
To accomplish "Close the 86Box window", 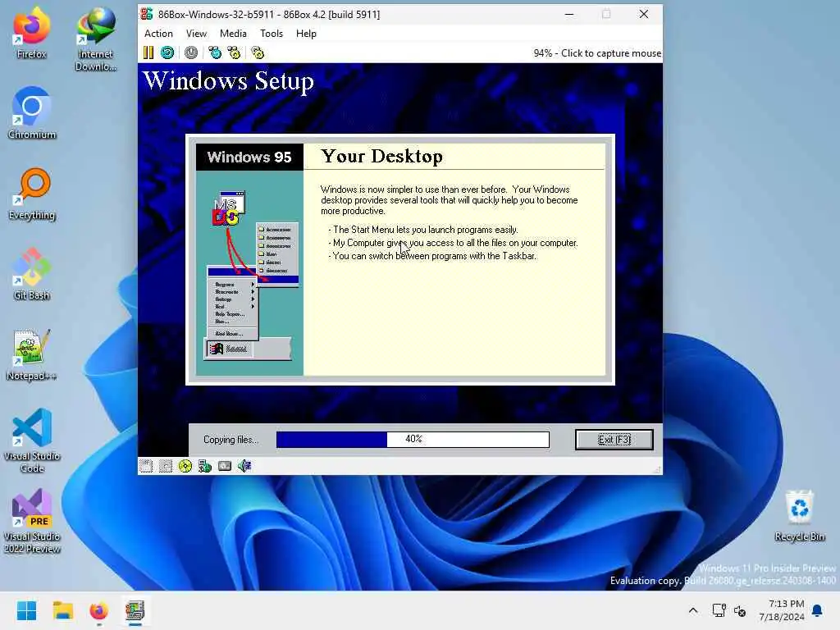I will tap(644, 15).
